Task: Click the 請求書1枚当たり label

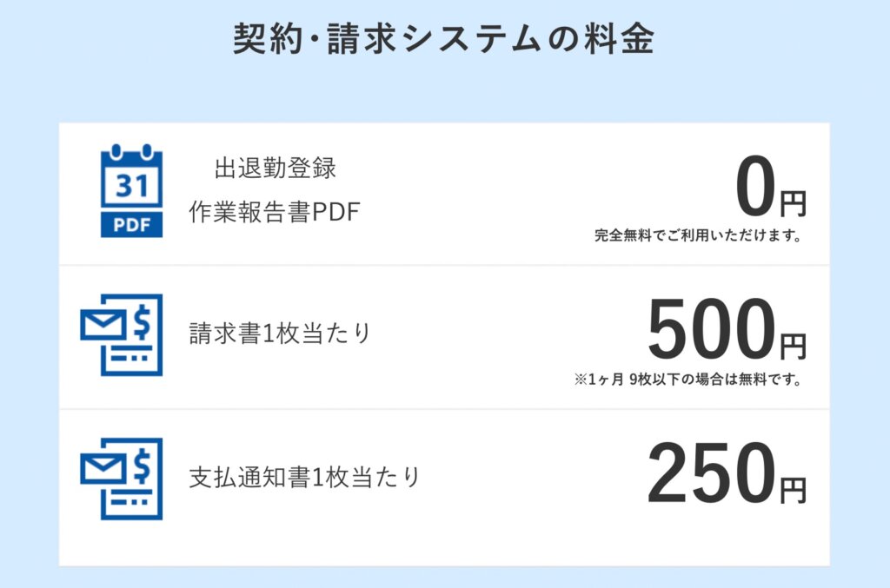Action: 280,334
